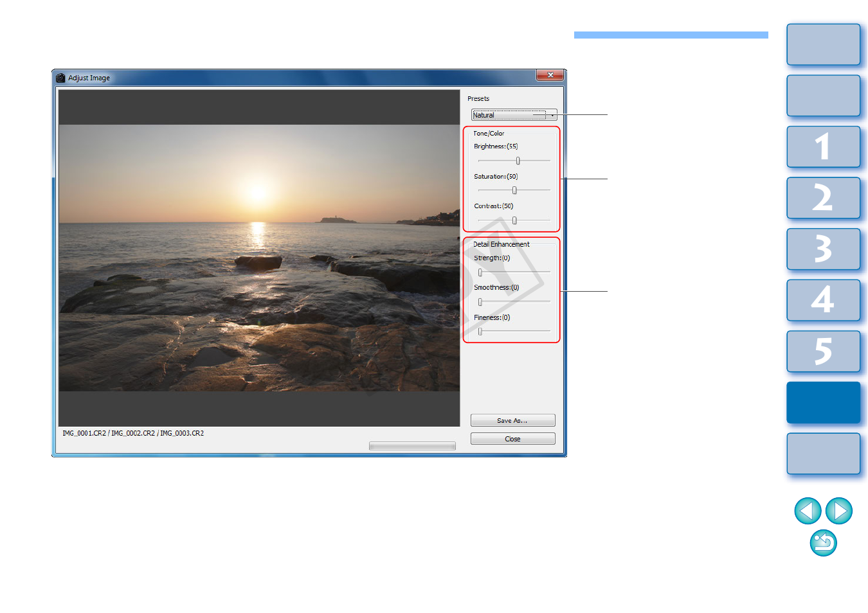The image size is (868, 613).
Task: Close the Adjust Image window
Action: coord(550,75)
